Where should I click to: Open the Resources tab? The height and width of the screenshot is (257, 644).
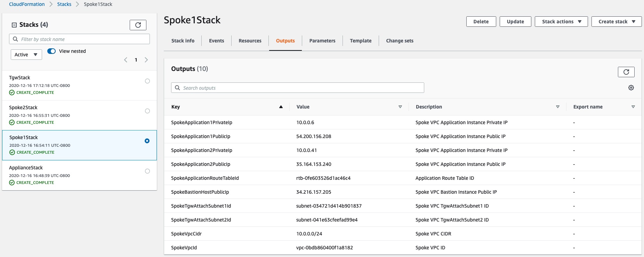coord(250,41)
